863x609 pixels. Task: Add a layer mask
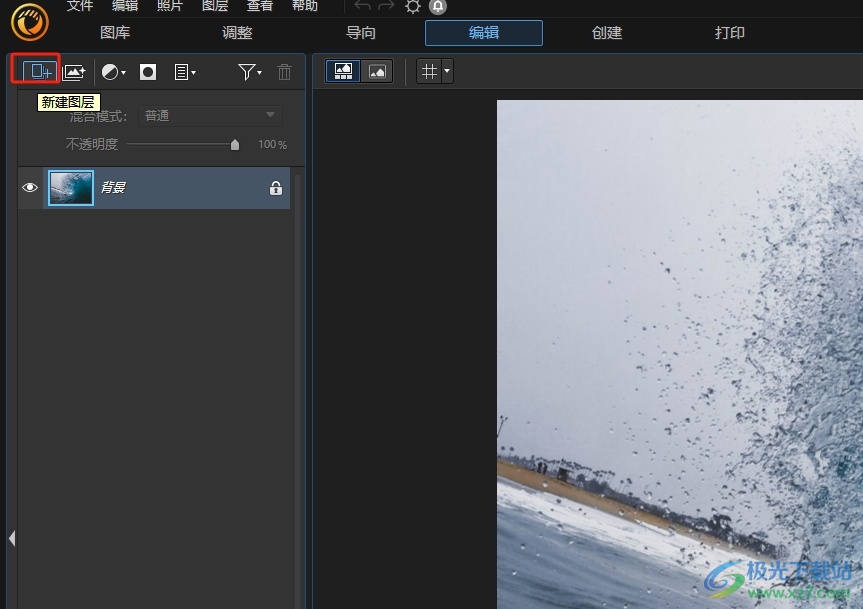tap(148, 72)
